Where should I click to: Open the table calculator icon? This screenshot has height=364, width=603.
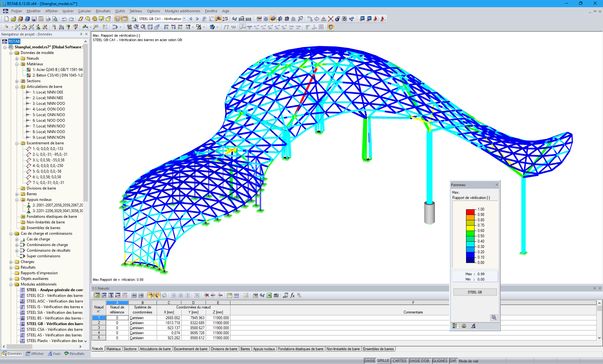[276, 295]
